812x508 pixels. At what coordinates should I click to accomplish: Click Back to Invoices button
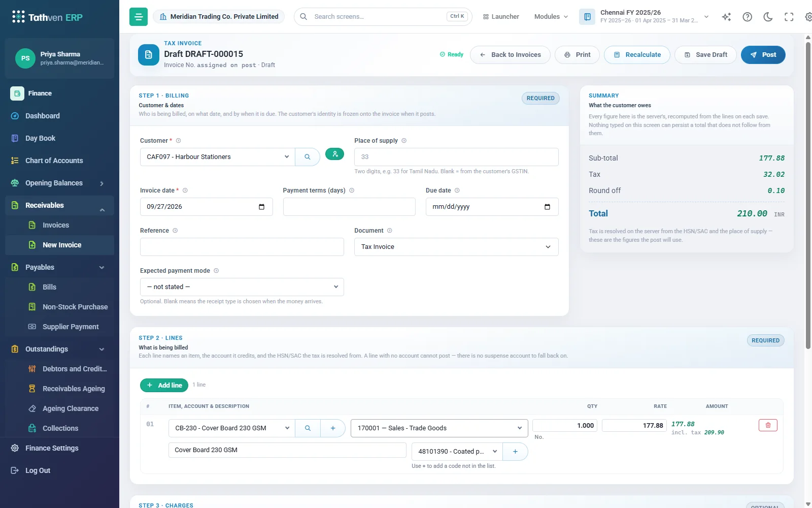pos(510,55)
